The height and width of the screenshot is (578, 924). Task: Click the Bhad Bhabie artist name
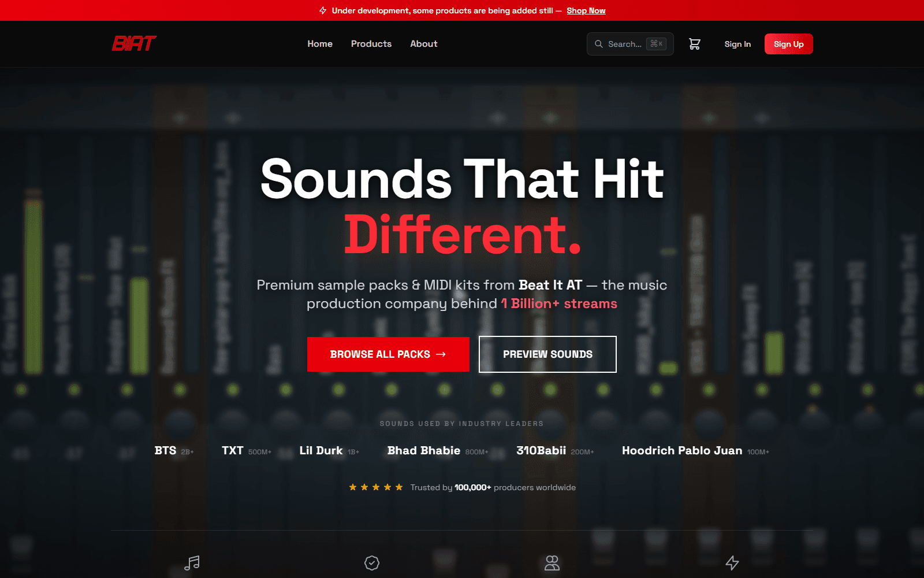[424, 450]
